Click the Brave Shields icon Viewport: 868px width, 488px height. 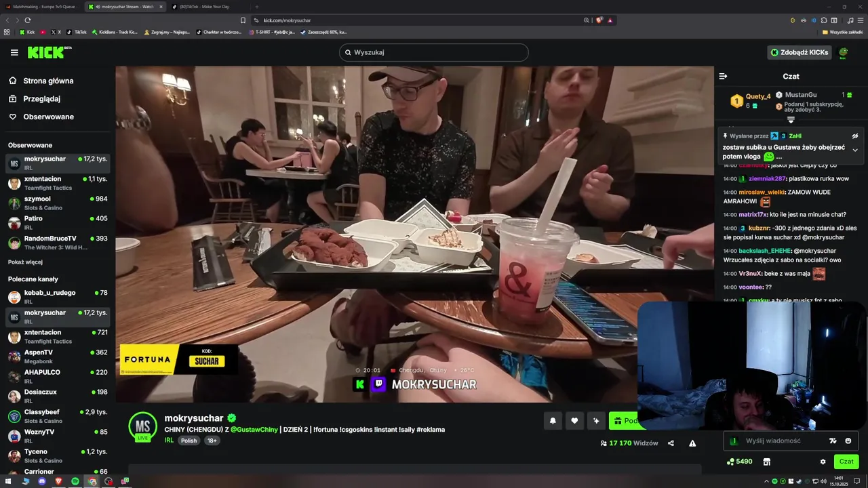[599, 20]
